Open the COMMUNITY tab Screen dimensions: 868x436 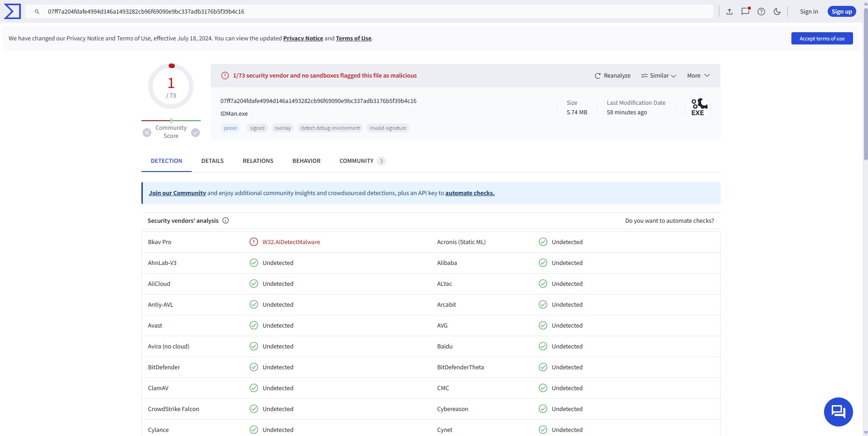362,161
